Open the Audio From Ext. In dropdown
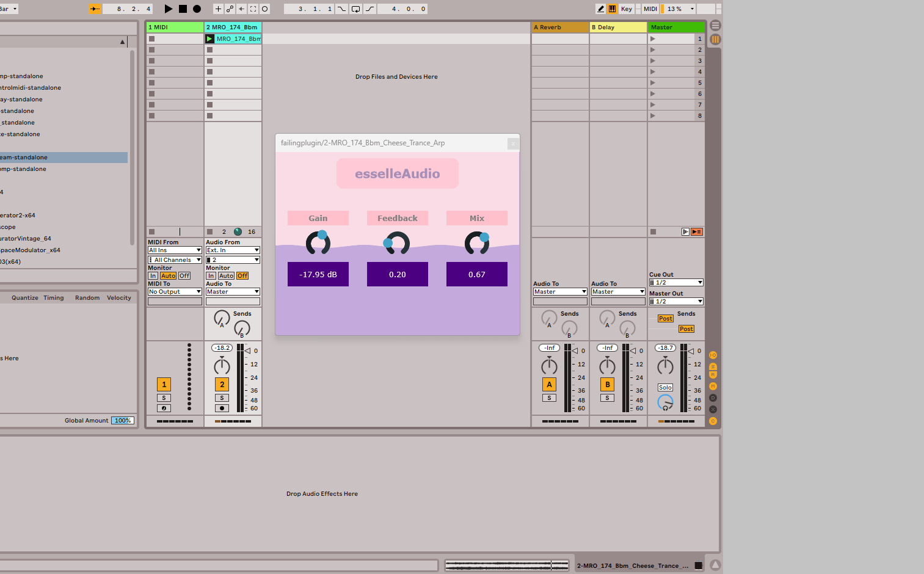924x574 pixels. pos(233,250)
